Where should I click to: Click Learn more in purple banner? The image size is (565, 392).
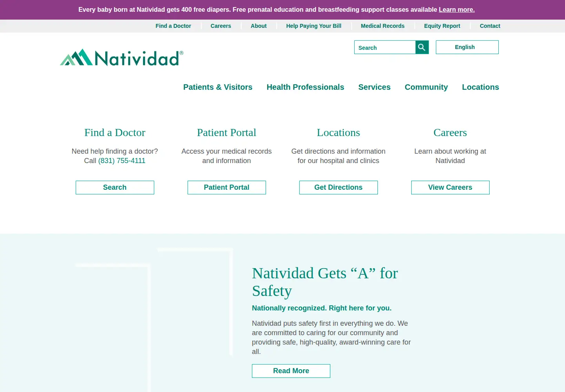[457, 9]
